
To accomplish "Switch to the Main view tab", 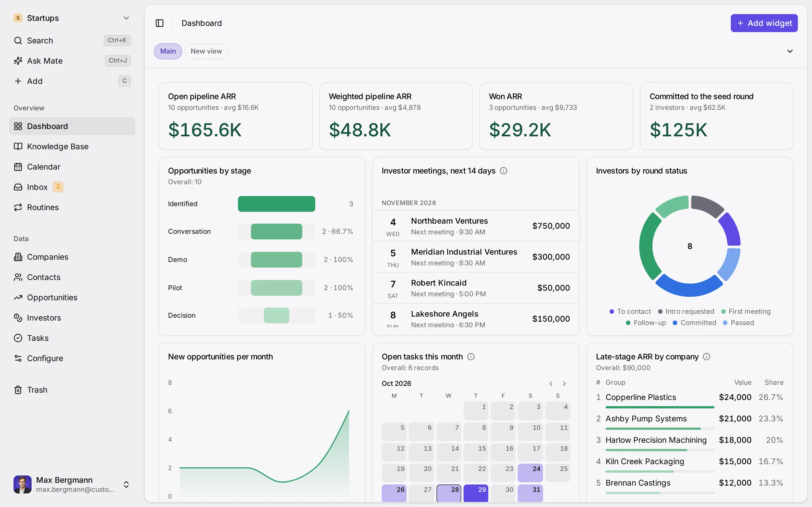I will click(168, 51).
